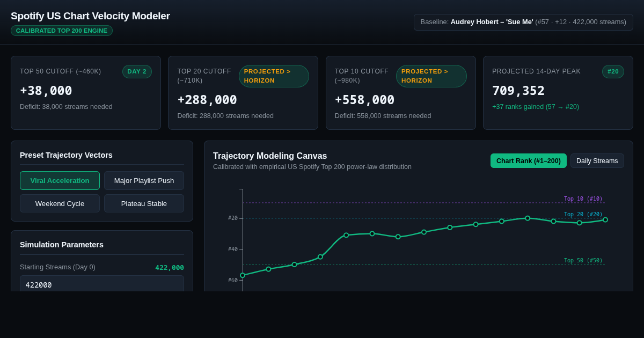Click the #40 y-axis tick label
644x338 pixels.
pos(233,249)
